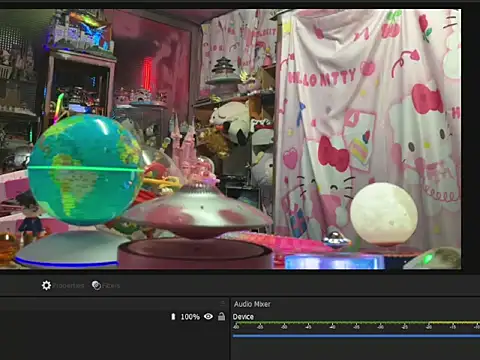The image size is (480, 360).
Task: Click the Device audio source label
Action: (243, 317)
